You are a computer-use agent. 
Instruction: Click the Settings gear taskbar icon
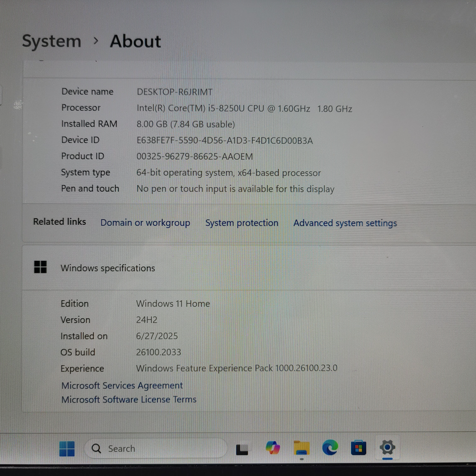(387, 447)
